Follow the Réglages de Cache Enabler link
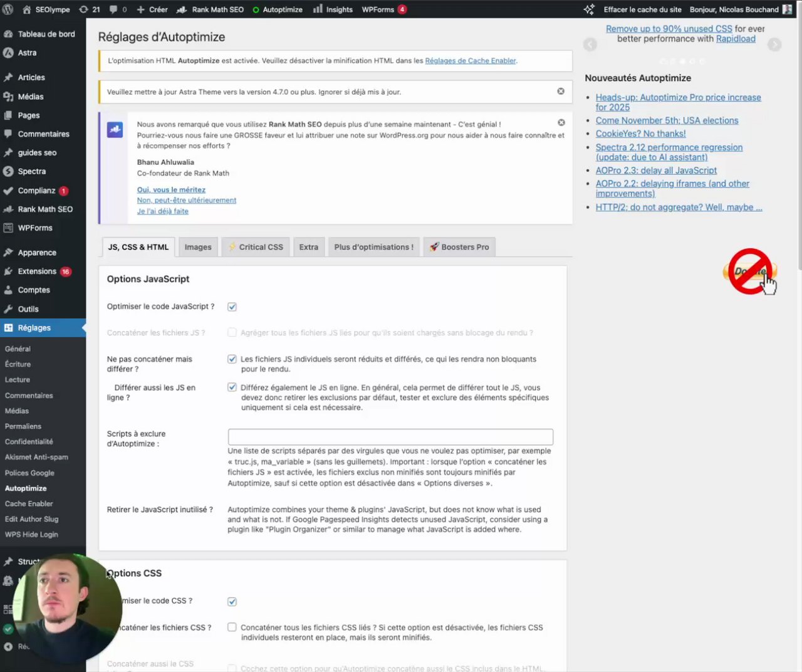This screenshot has height=672, width=802. 471,61
